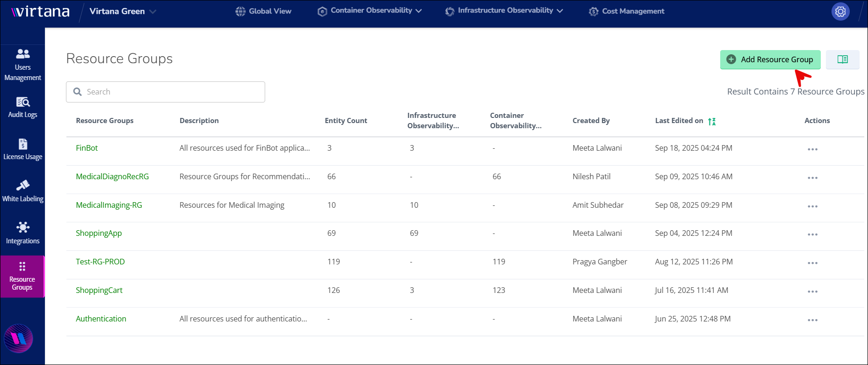This screenshot has width=868, height=365.
Task: Click the round Virtana assistant icon
Action: pos(19,338)
